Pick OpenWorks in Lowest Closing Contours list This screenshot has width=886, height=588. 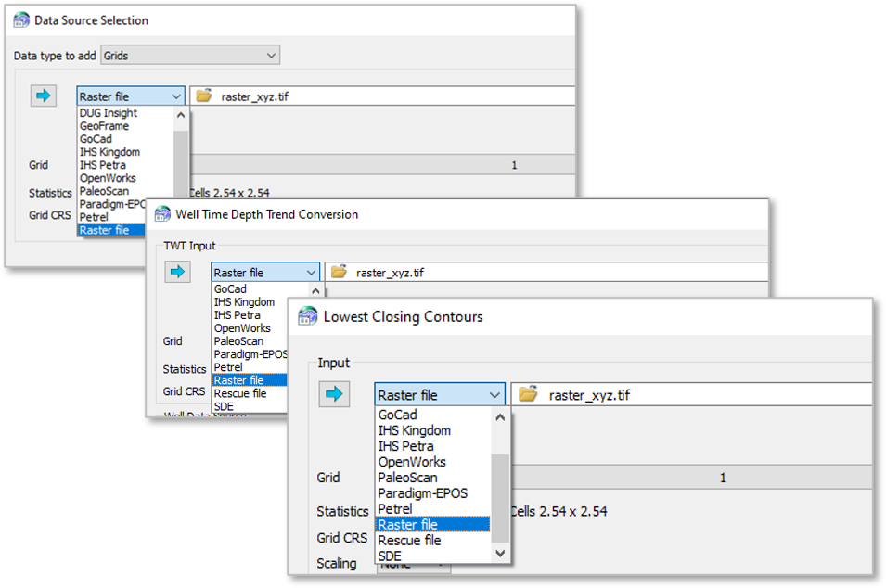click(x=412, y=462)
